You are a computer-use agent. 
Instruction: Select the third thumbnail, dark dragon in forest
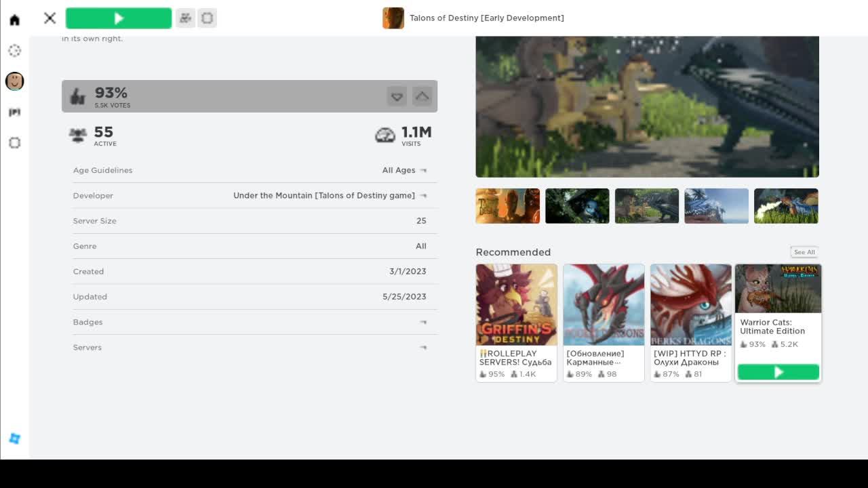[647, 206]
